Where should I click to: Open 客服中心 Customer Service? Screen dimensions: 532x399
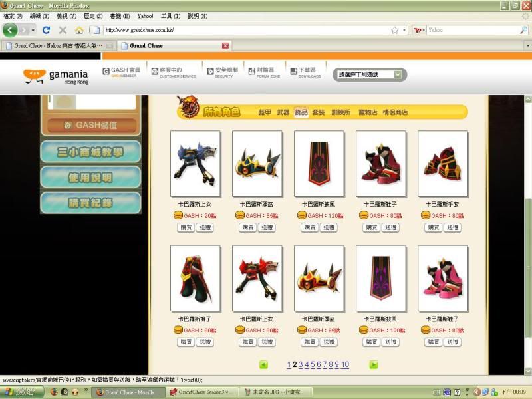tap(174, 72)
